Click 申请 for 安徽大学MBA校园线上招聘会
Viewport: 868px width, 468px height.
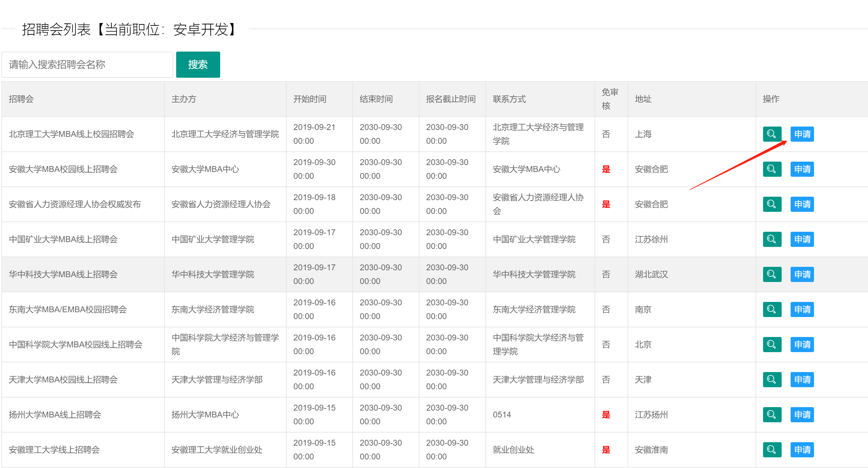[802, 169]
